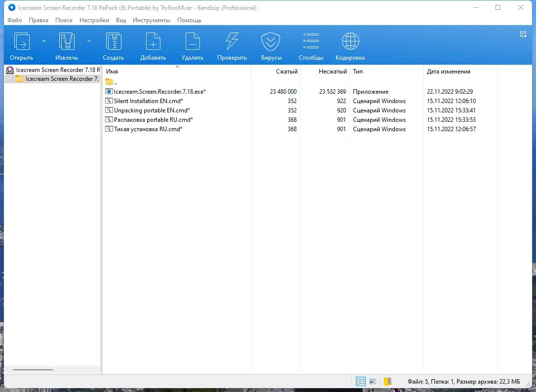Image resolution: width=536 pixels, height=392 pixels.
Task: Click the date 15.11.2022 15:33:41
Action: 451,110
